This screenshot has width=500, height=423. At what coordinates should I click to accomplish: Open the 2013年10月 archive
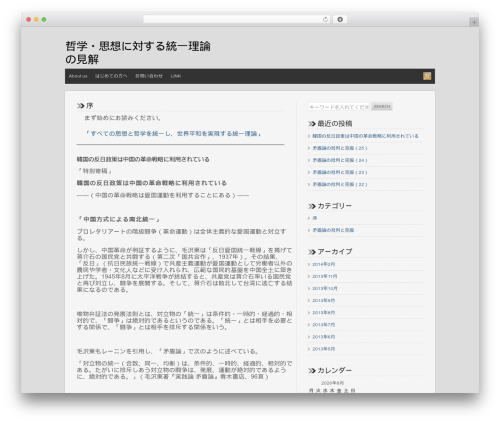pos(325,288)
